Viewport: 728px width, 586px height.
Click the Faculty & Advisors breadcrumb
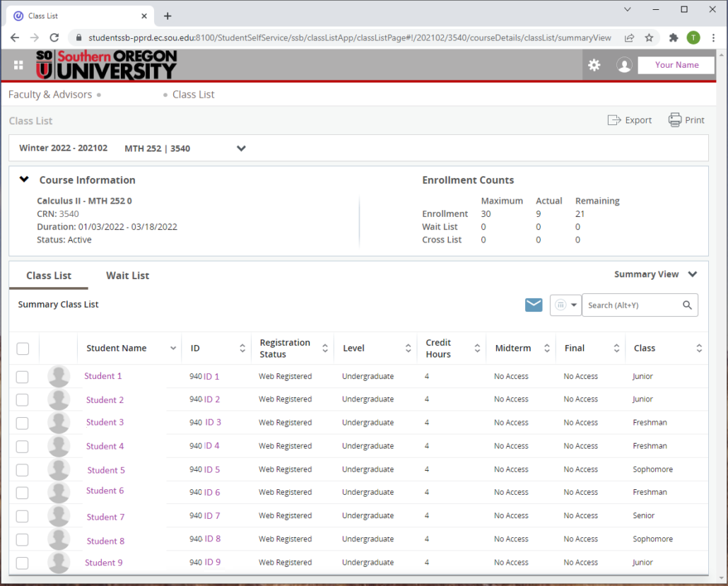click(x=49, y=94)
